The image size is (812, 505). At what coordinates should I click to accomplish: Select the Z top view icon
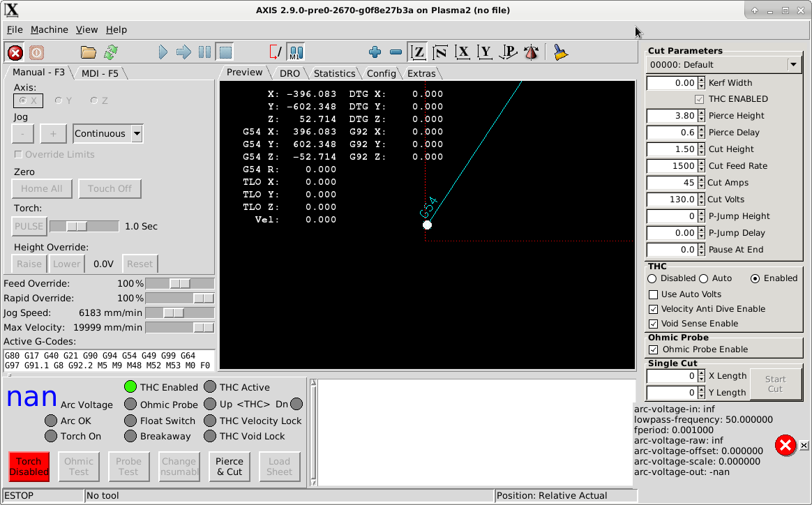point(418,52)
